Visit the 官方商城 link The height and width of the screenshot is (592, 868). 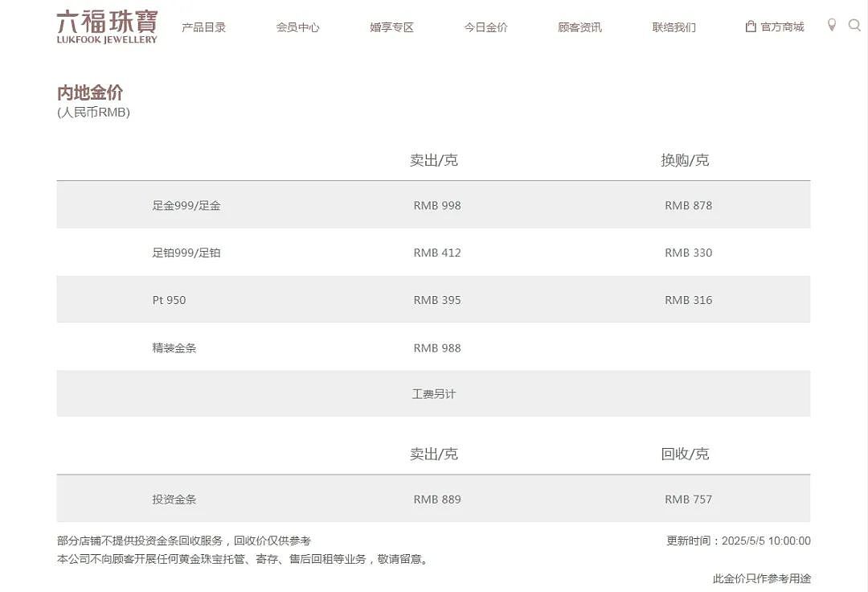coord(782,27)
